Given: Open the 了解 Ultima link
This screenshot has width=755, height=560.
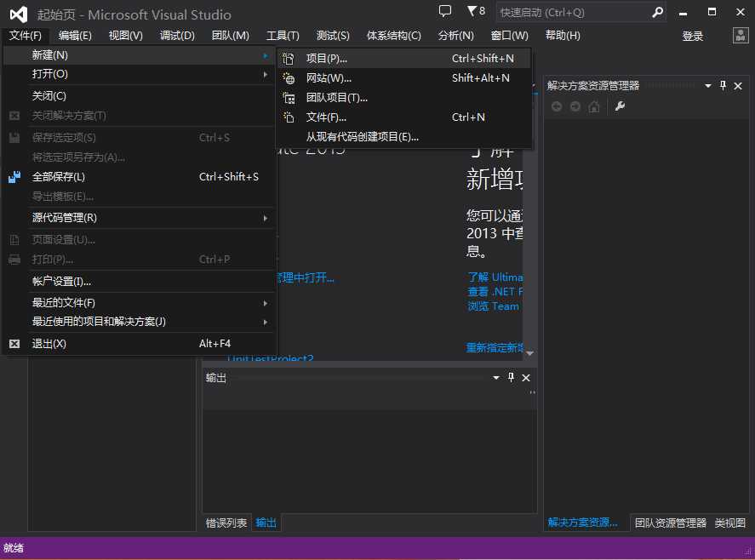Looking at the screenshot, I should tap(495, 277).
